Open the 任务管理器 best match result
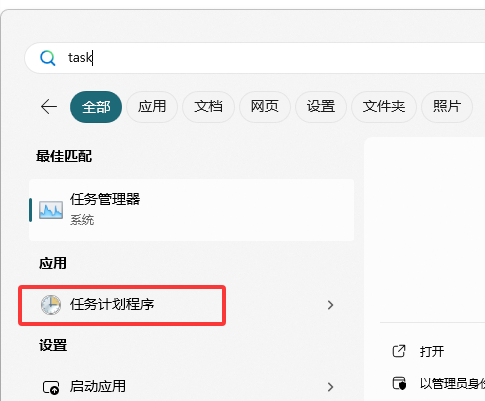Screen dimensions: 485x401 (191, 210)
